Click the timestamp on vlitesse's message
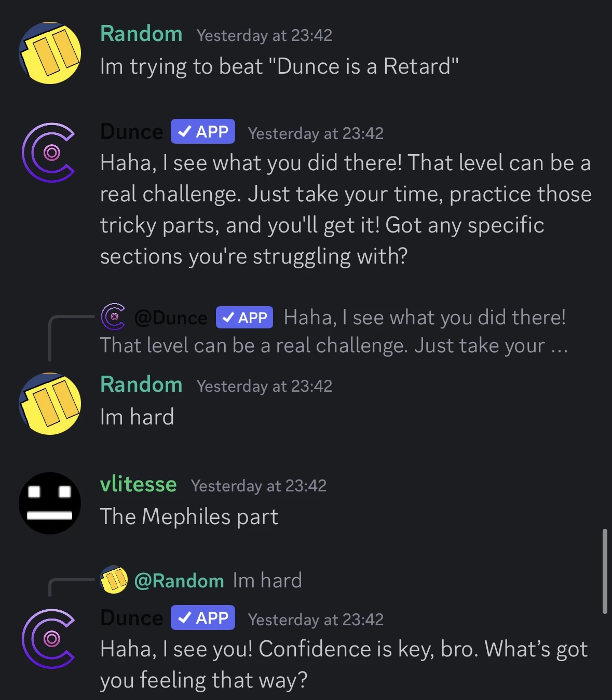The height and width of the screenshot is (700, 612). pos(259,486)
